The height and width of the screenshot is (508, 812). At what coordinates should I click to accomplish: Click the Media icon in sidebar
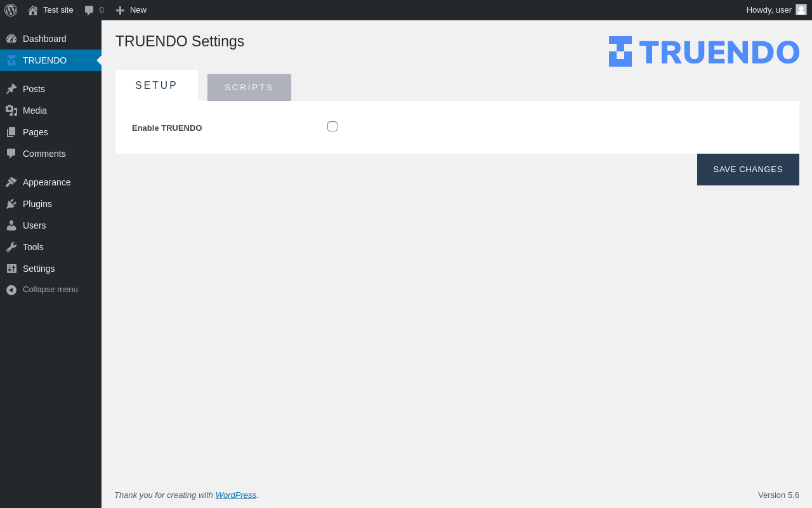(11, 110)
